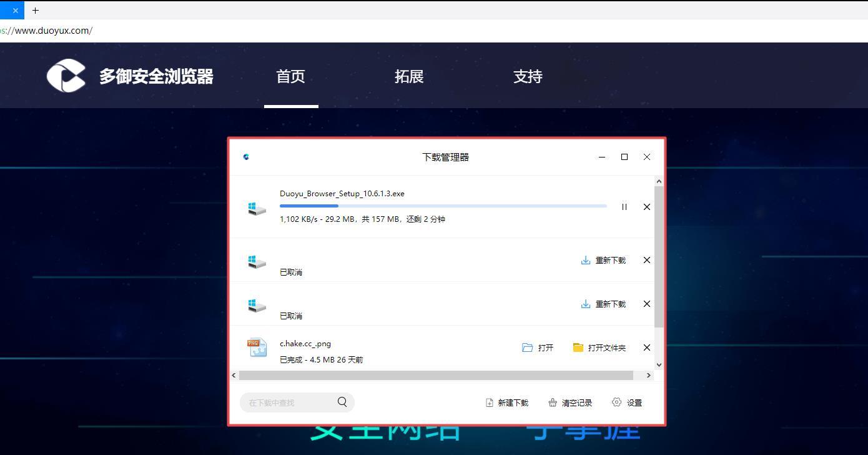The image size is (868, 455).
Task: Open download manager 设置
Action: tap(627, 402)
